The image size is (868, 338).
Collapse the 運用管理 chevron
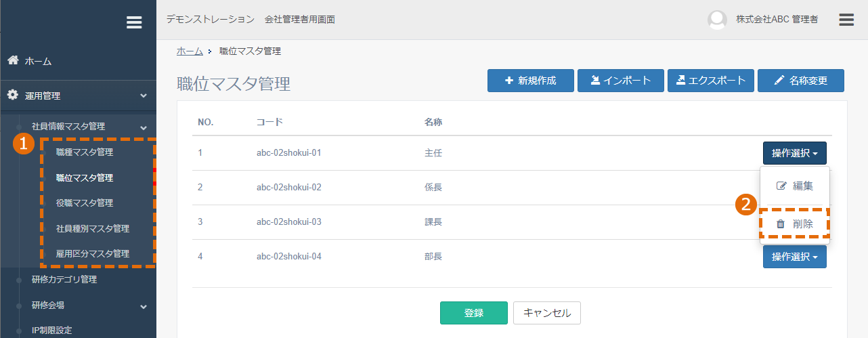coord(144,96)
